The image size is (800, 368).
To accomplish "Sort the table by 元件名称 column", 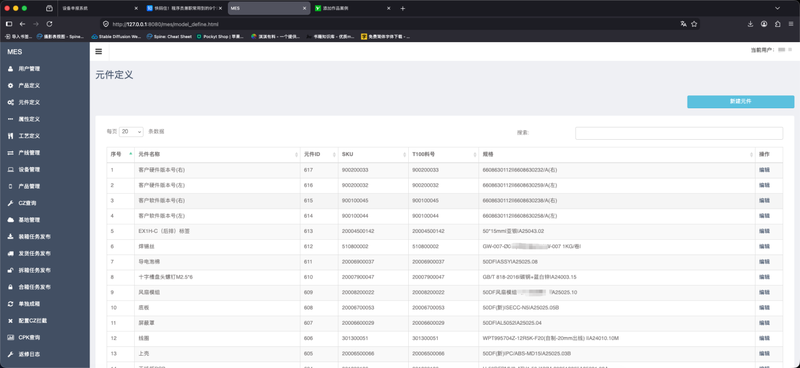I will (x=217, y=154).
